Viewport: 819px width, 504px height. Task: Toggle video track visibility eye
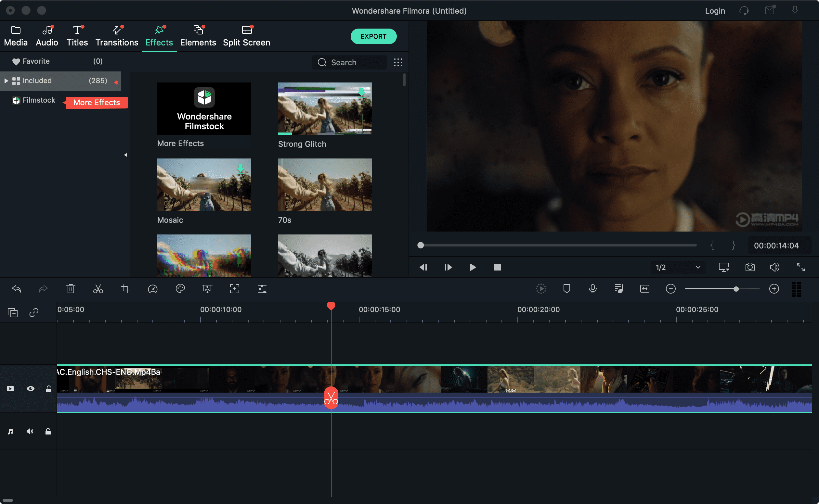coord(31,389)
